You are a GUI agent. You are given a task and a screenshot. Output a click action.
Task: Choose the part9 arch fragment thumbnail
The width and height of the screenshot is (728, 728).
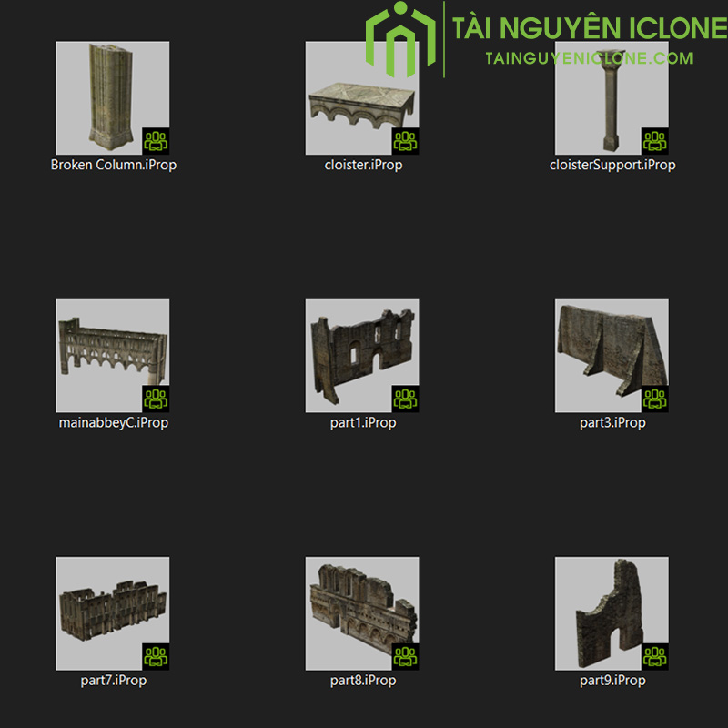coord(612,613)
